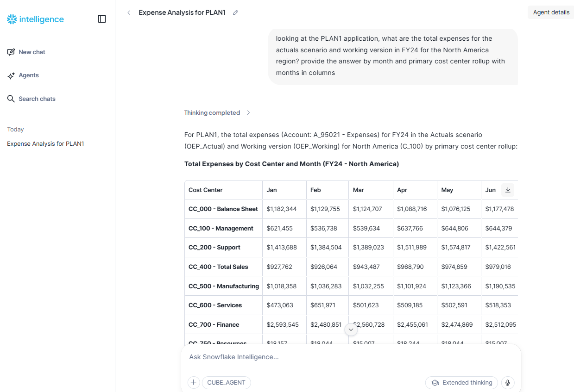Open the CUBE_AGENT agent selector
This screenshot has width=574, height=392.
click(x=226, y=383)
